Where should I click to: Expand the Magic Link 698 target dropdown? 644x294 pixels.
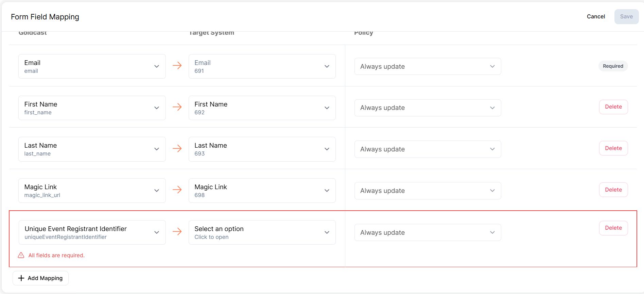[x=262, y=191]
